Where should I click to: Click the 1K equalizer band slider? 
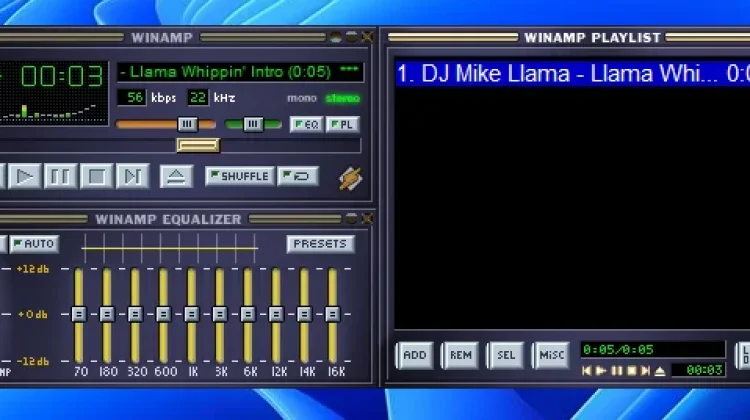coord(191,314)
